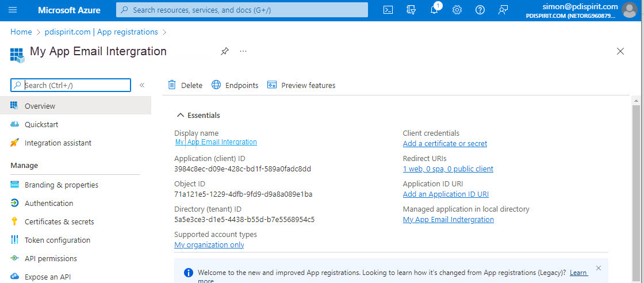Click the Help question mark icon

pos(480,10)
